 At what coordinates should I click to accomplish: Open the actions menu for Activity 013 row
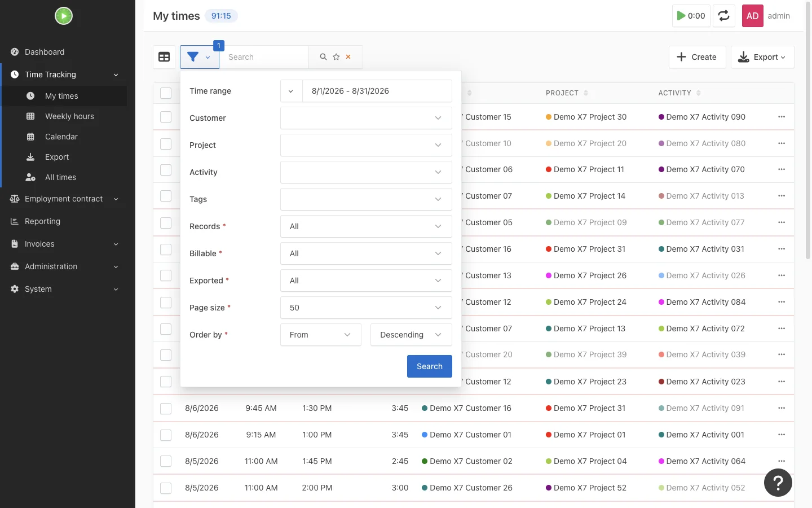(x=782, y=196)
